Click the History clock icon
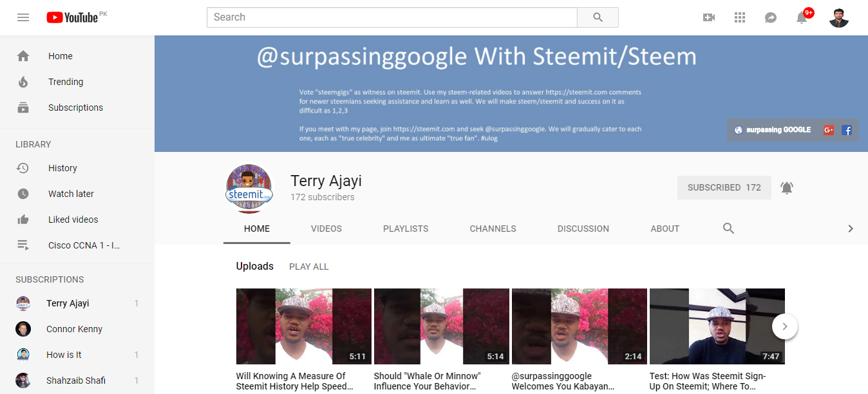868x394 pixels. (23, 168)
